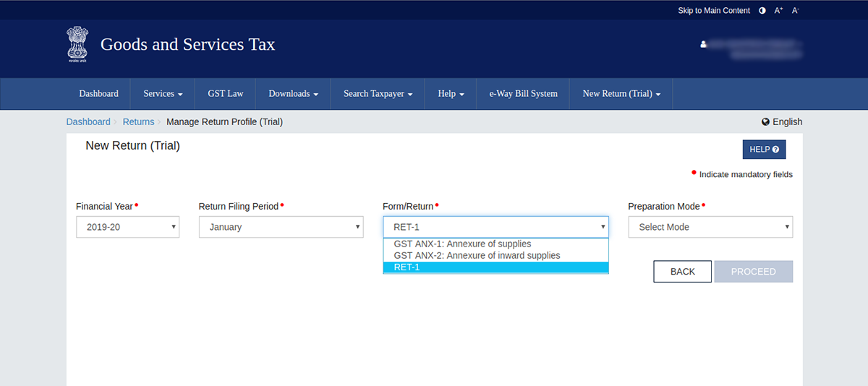Image resolution: width=868 pixels, height=386 pixels.
Task: Increase font size with A+ icon
Action: pos(779,11)
